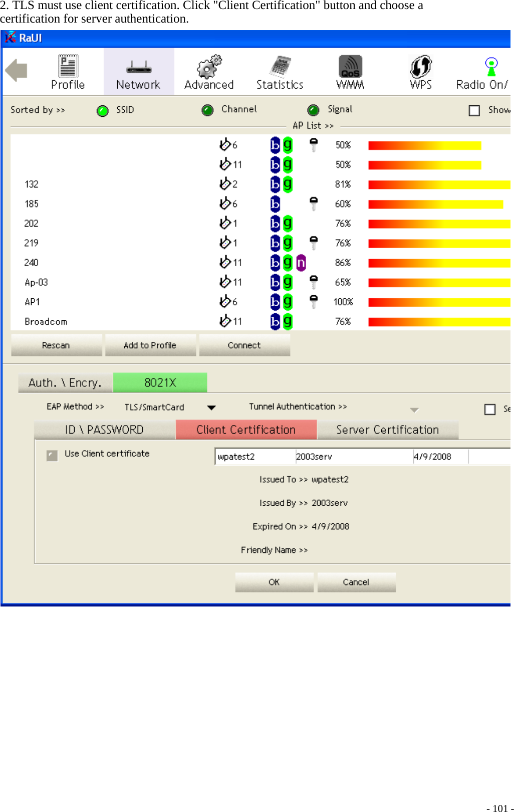Click Issued To >> wpatest2 text
514x812 pixels.
pyautogui.click(x=304, y=480)
